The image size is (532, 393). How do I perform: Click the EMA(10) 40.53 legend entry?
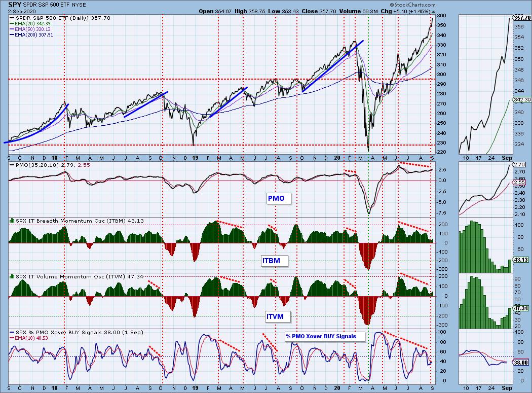click(29, 338)
